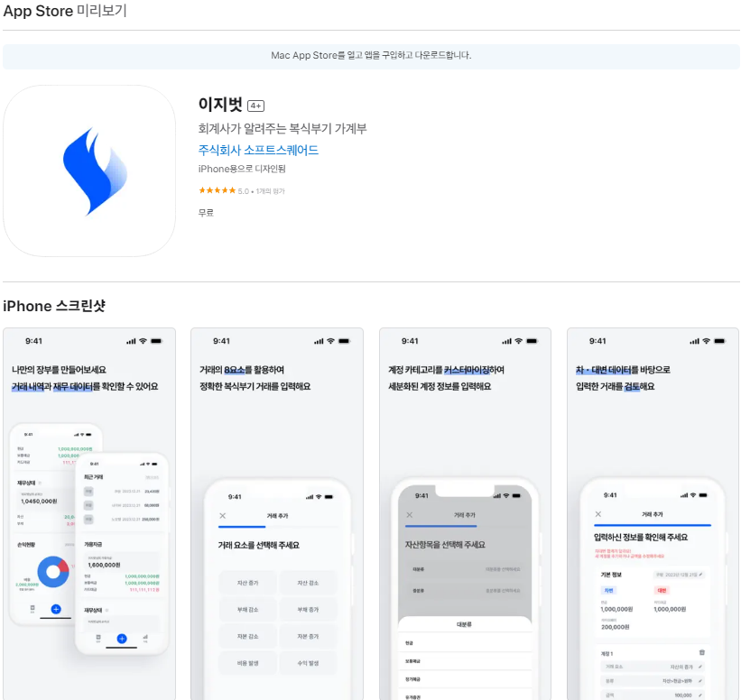
Task: Click the X close icon in 거래 추가 mockup
Action: (x=223, y=516)
